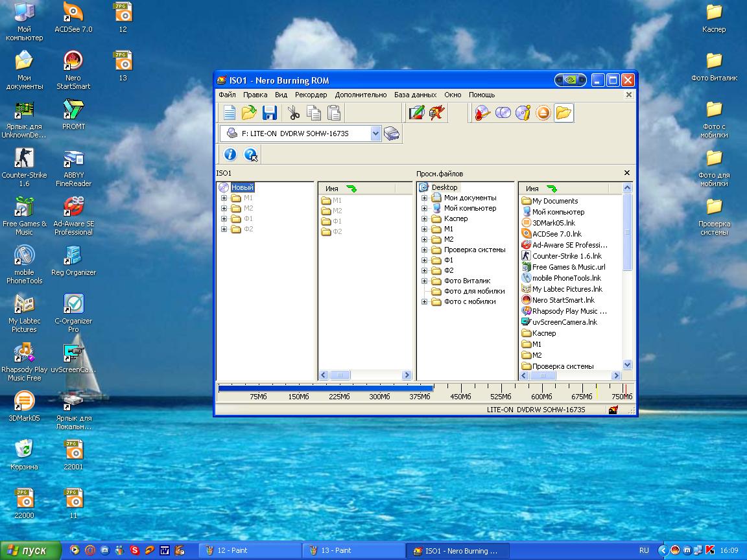Expand the Каспер folder in browser tree
The image size is (747, 560).
pos(424,219)
